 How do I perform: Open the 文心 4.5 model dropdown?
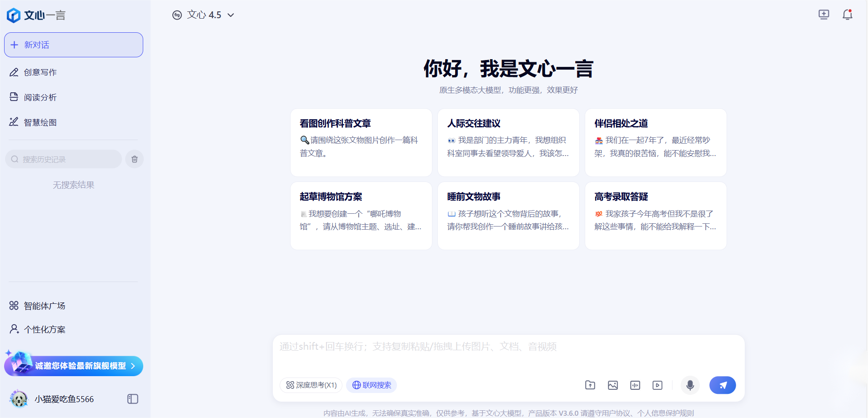(204, 15)
